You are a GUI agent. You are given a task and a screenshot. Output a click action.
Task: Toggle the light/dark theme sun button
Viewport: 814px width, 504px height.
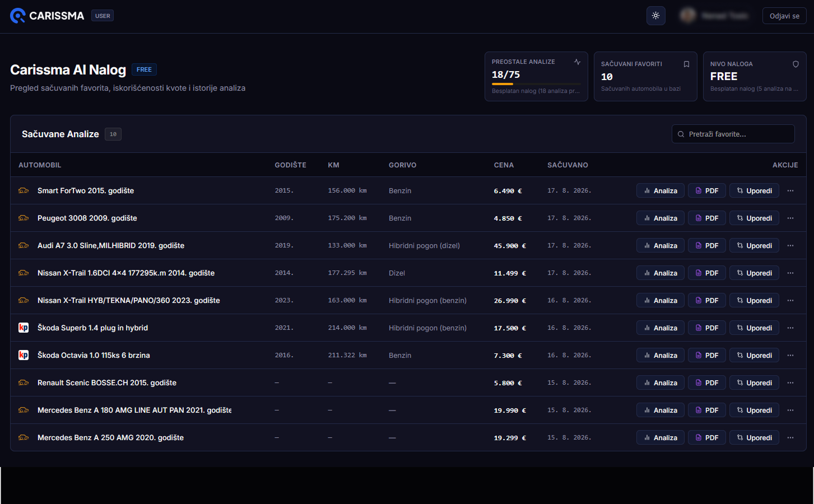(655, 16)
